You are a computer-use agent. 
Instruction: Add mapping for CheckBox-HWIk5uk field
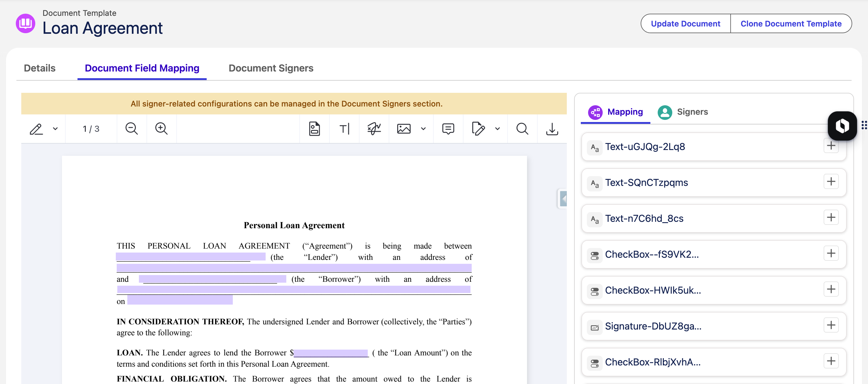tap(831, 289)
